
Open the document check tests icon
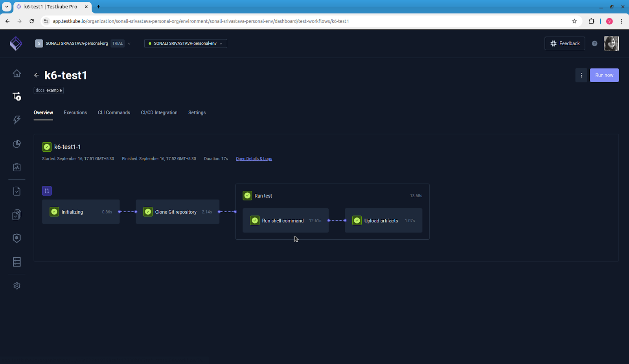(17, 191)
